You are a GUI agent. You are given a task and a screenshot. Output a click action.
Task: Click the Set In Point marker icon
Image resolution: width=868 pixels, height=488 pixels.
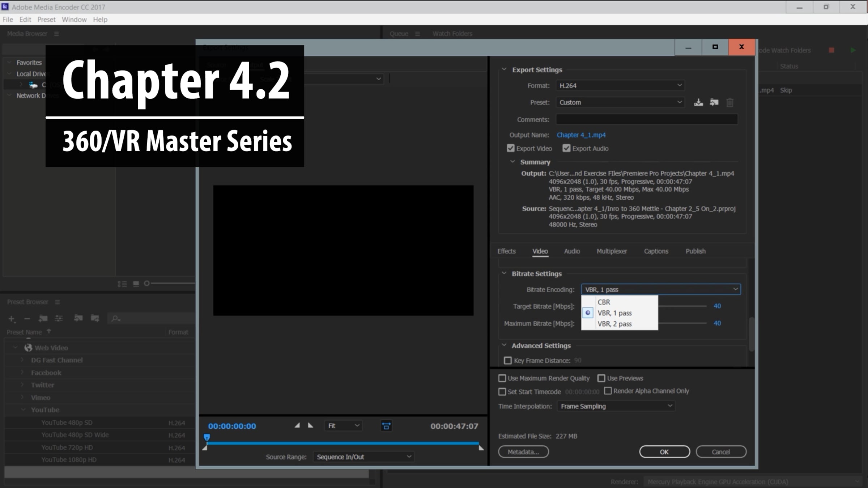click(297, 425)
